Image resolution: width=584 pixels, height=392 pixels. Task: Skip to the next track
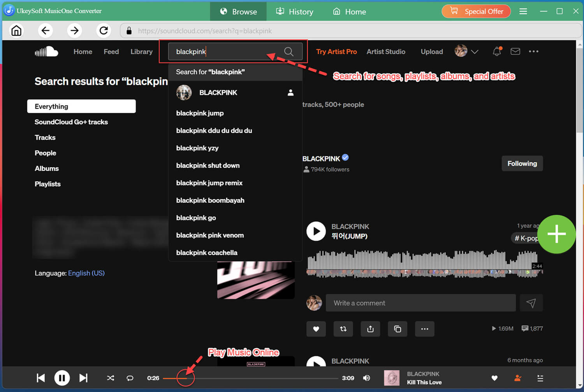(x=83, y=378)
